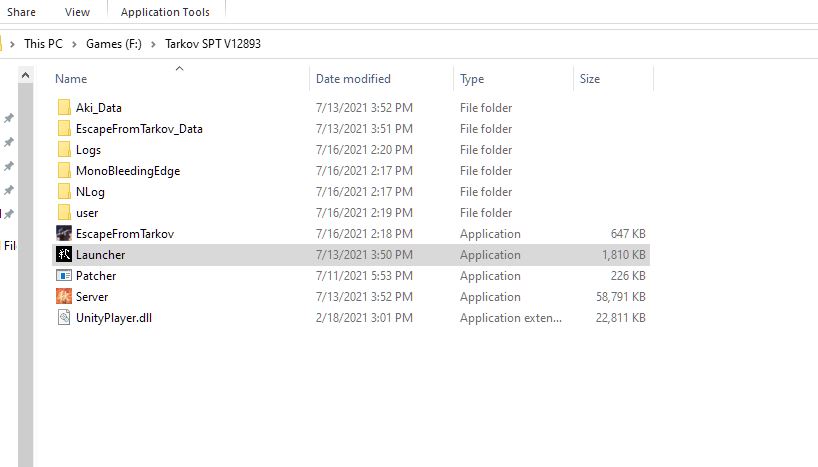Sort by Date modified column
The width and height of the screenshot is (818, 467).
[x=353, y=79]
